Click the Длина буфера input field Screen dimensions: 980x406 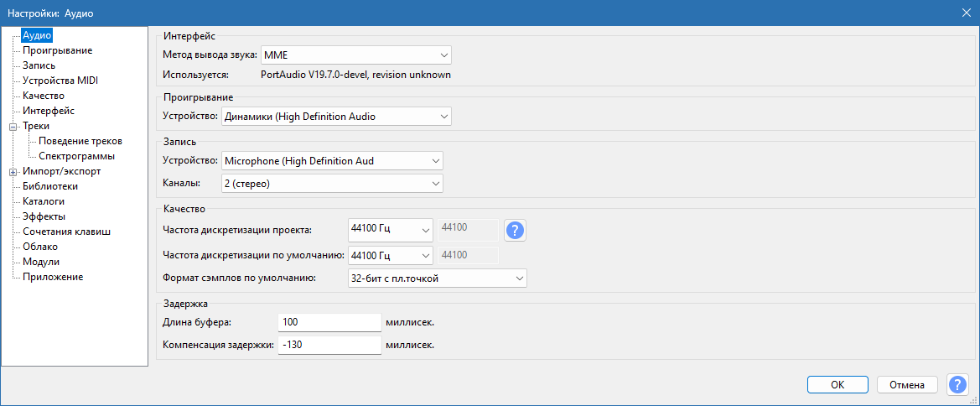pyautogui.click(x=329, y=323)
